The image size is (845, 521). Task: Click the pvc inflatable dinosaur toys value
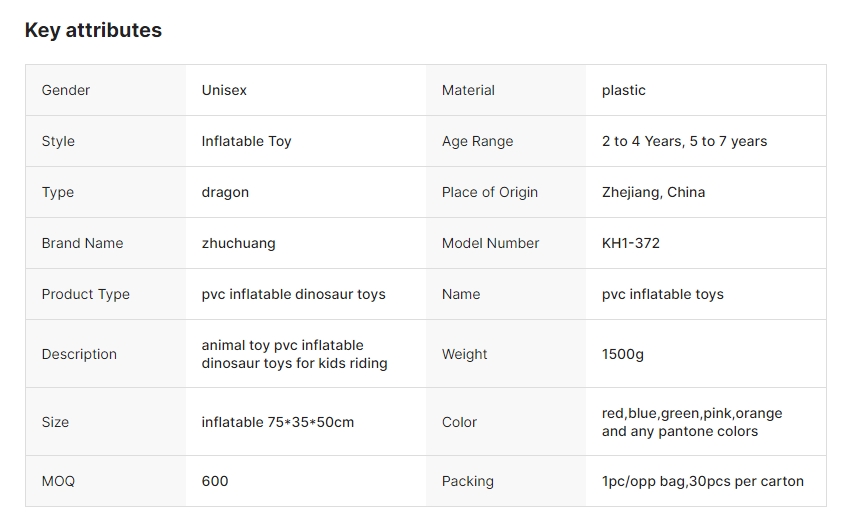point(293,294)
